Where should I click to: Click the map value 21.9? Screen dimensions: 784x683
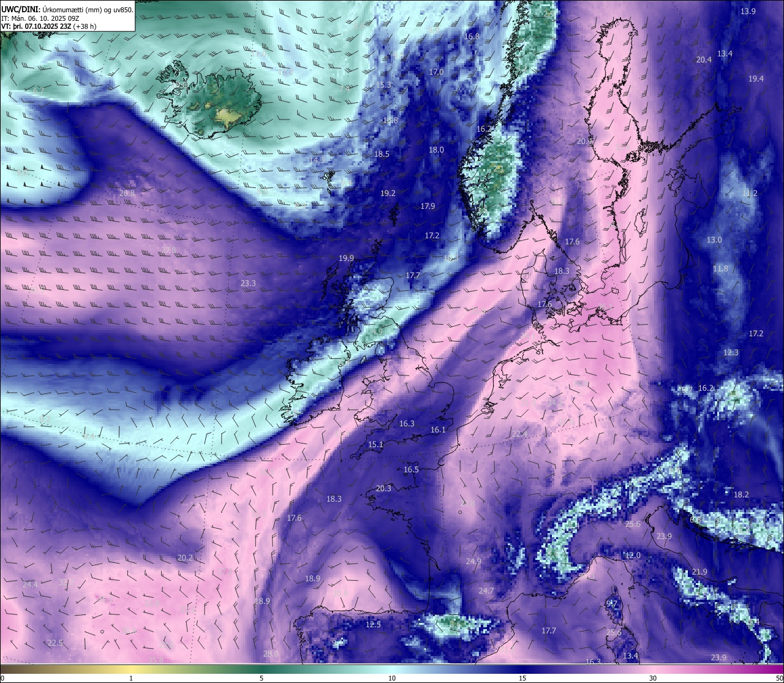(699, 572)
